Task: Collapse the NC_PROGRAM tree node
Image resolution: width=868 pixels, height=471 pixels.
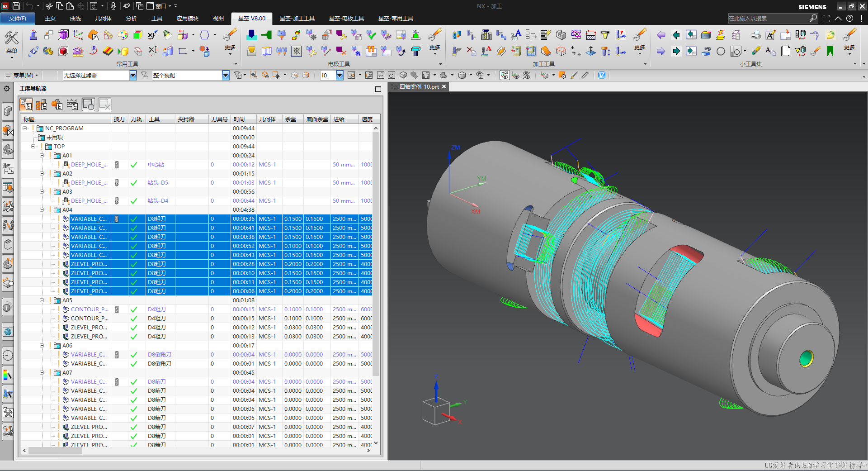Action: pyautogui.click(x=25, y=128)
